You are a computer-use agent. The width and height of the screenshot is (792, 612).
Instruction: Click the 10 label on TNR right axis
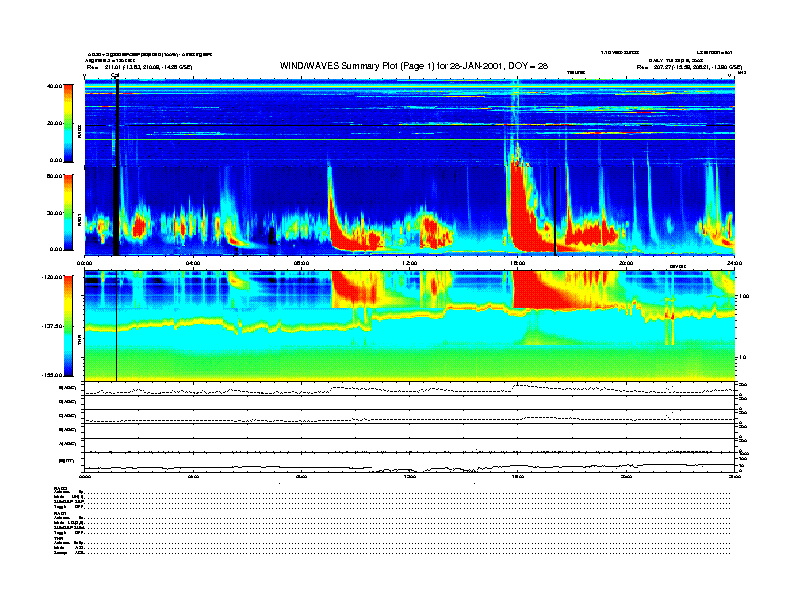744,357
